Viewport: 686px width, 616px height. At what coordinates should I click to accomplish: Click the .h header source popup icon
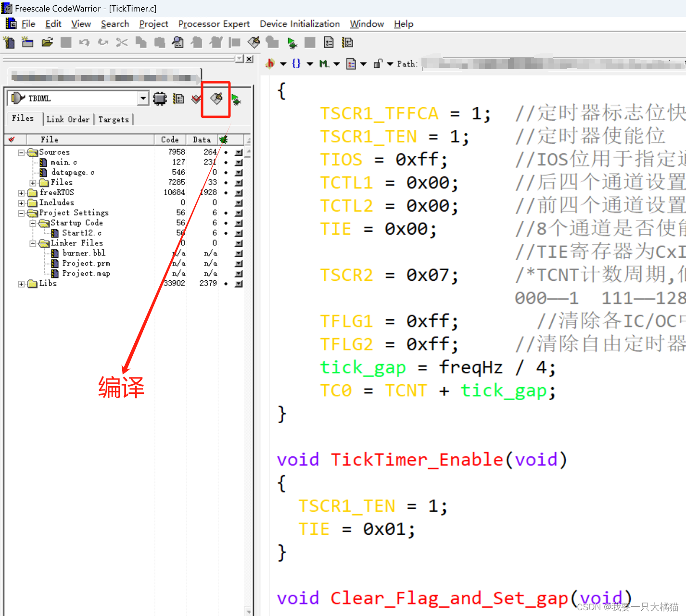269,63
